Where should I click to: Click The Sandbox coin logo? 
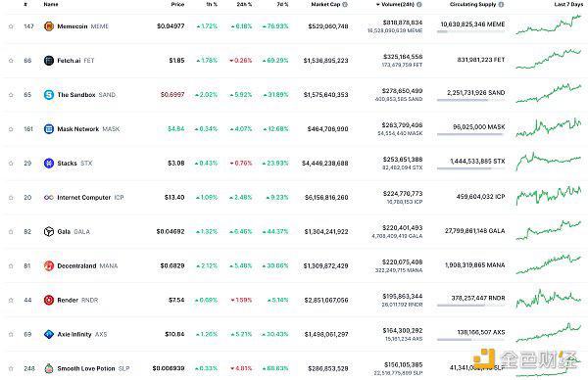pyautogui.click(x=49, y=95)
